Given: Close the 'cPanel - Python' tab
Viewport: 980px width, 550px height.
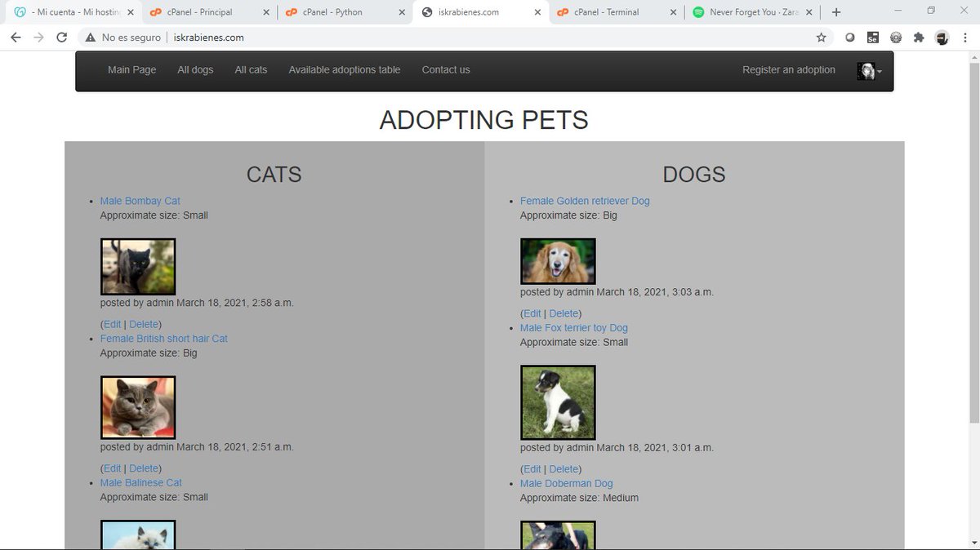Looking at the screenshot, I should point(401,12).
